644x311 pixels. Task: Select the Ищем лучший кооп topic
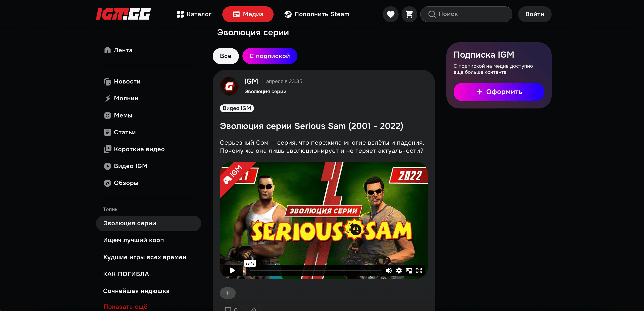click(133, 240)
